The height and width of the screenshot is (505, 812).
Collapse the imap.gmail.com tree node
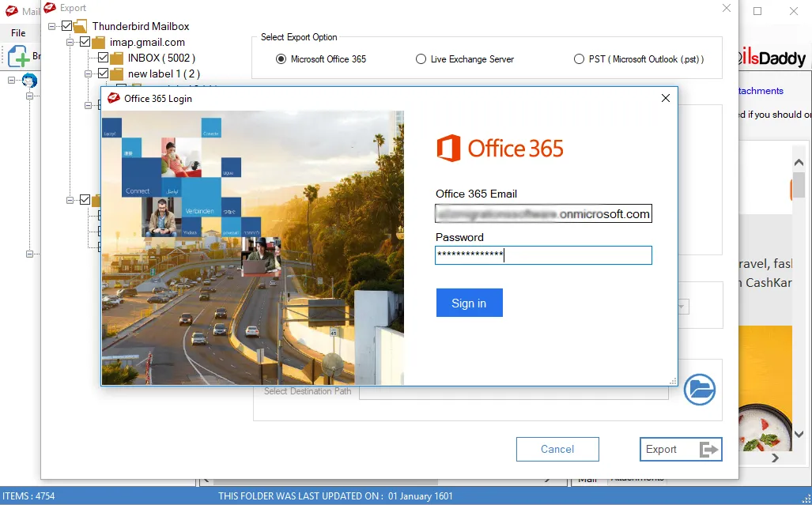[x=70, y=42]
